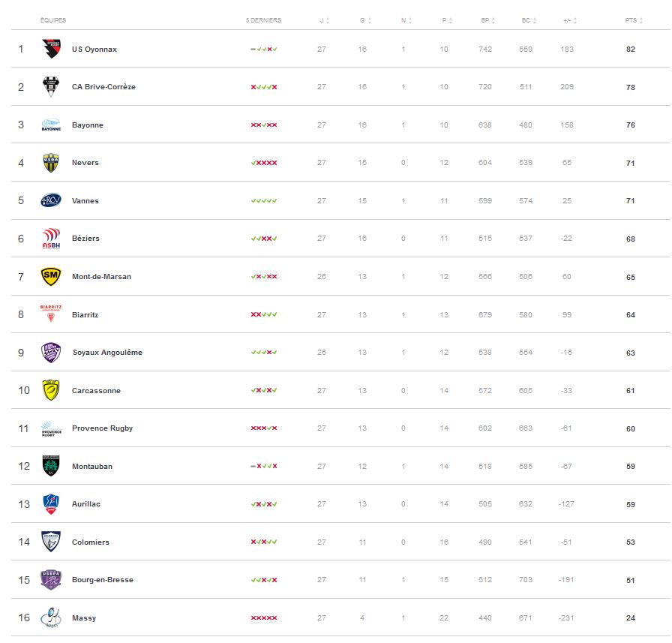Screen dimensions: 672x643
Task: Sort by the +/- difference column
Action: tap(568, 20)
